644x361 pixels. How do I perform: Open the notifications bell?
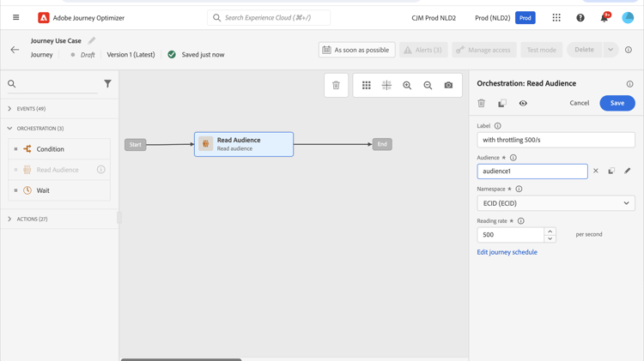(x=605, y=18)
